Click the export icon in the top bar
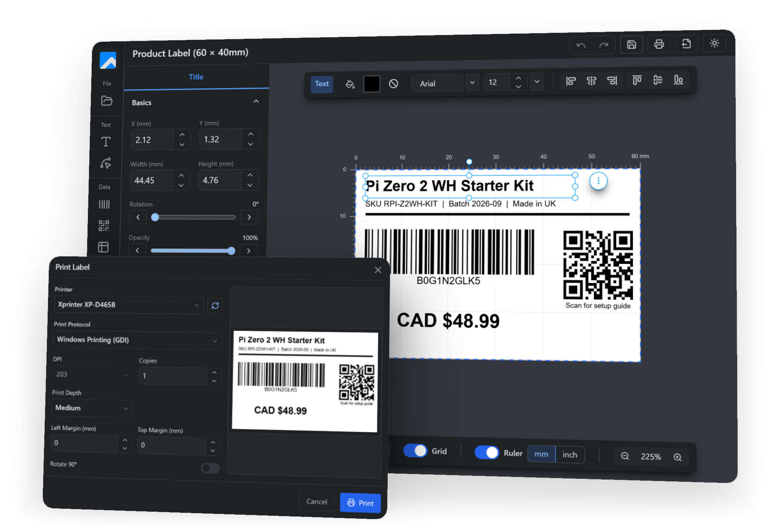The image size is (776, 532). pos(686,44)
